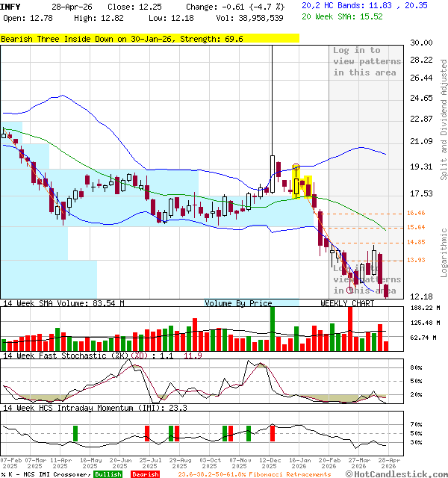The image size is (448, 478).
Task: Click the red Bearish legend swatch
Action: [x=144, y=474]
